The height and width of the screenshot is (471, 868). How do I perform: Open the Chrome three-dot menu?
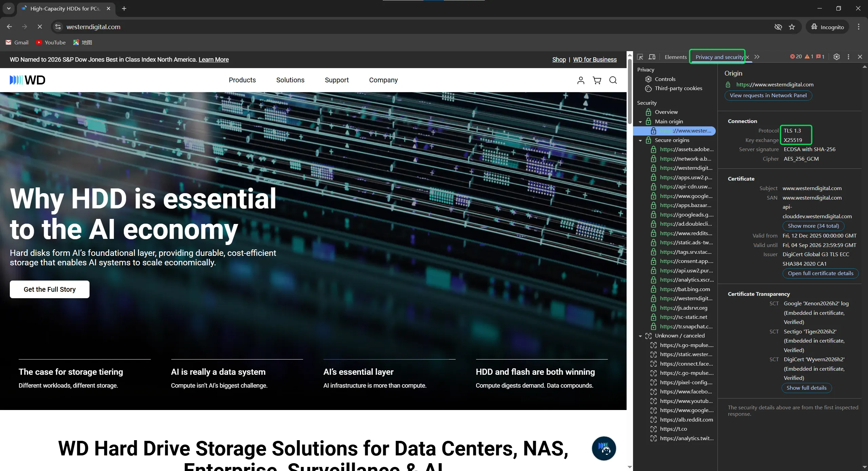(859, 27)
